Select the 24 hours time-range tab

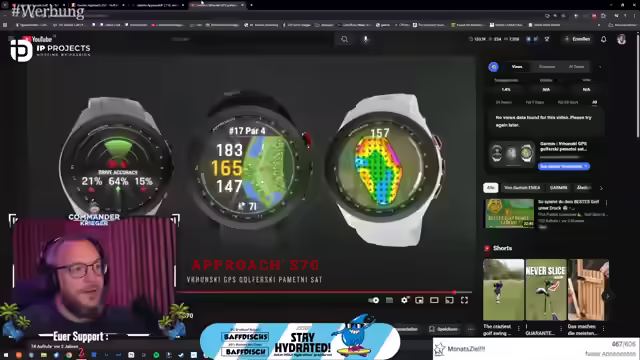point(504,102)
